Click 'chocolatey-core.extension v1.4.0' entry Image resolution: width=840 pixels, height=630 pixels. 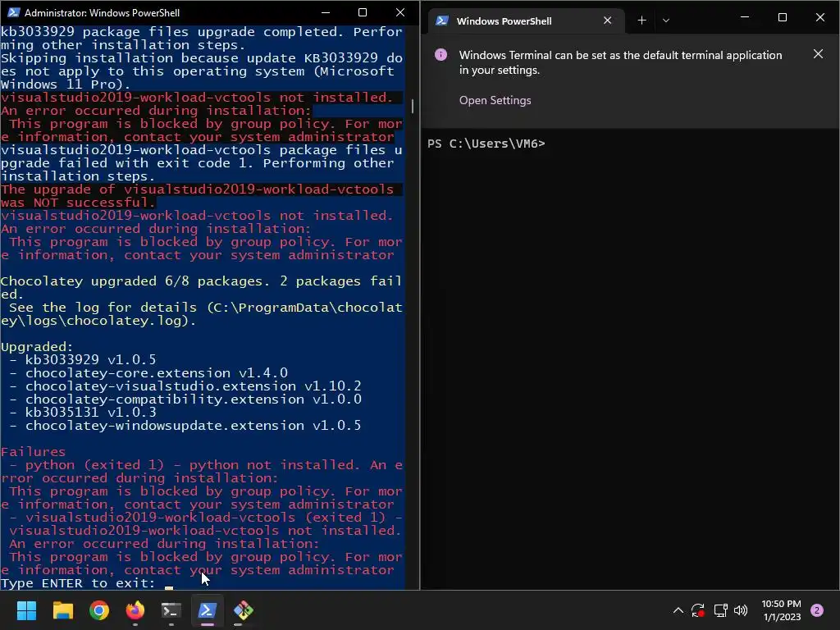tap(157, 373)
